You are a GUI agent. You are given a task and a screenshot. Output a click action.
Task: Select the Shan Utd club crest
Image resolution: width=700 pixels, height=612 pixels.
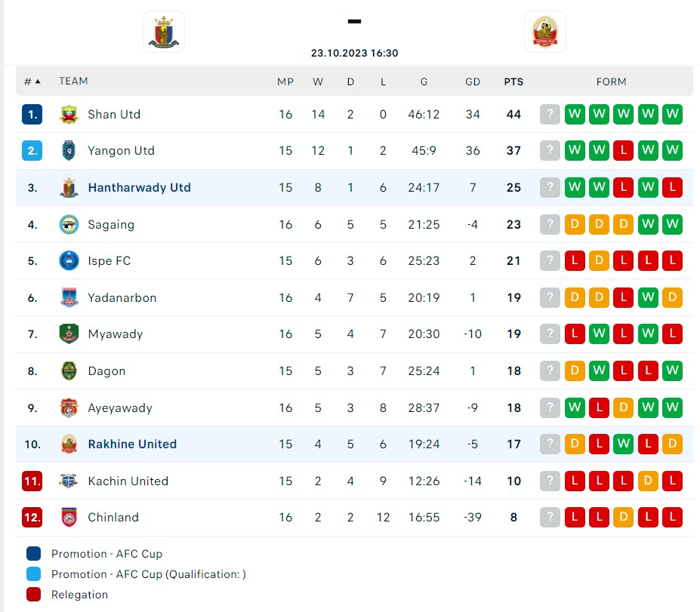[68, 115]
